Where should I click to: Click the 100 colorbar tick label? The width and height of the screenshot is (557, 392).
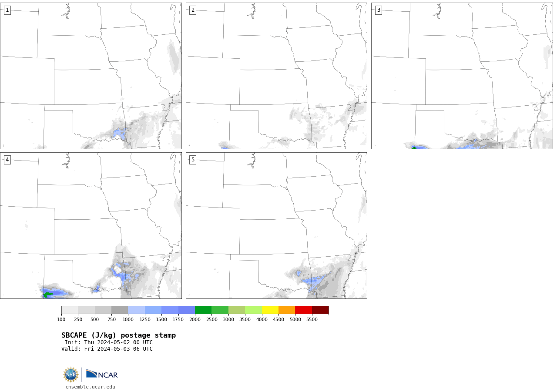click(61, 320)
